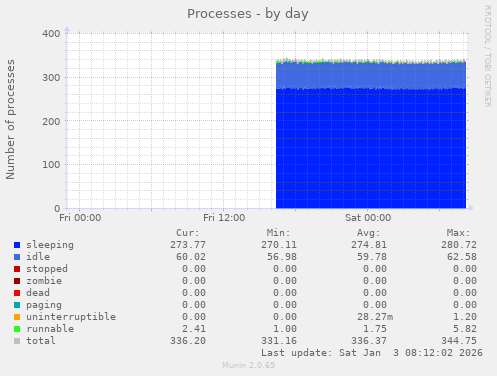Select the 'dead' legend label
Screen dimensions: 497x376
tap(38, 293)
